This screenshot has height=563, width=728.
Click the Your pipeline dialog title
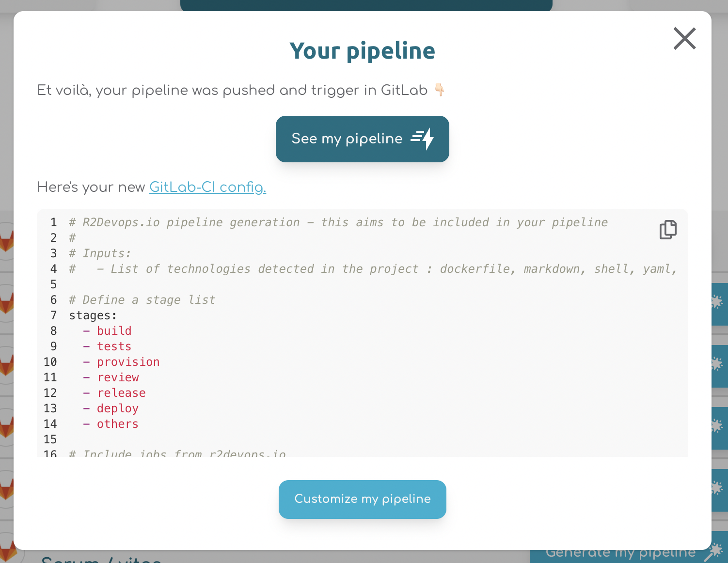click(362, 50)
